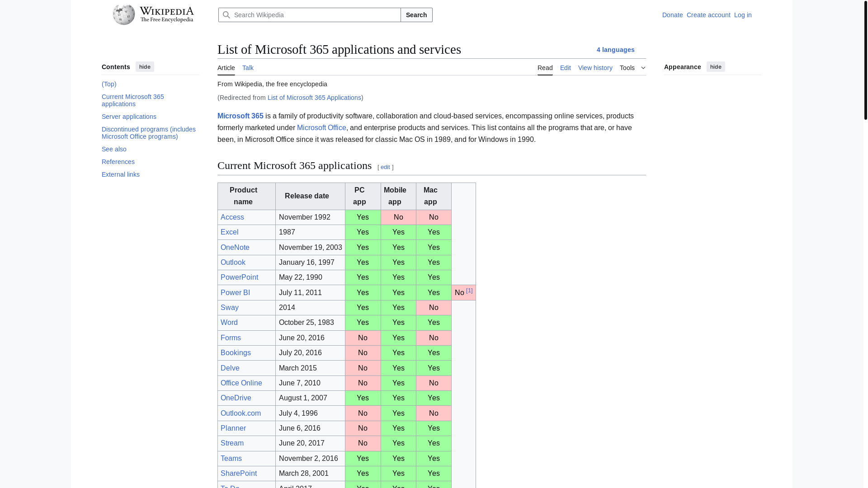Expand the Tools dropdown menu
This screenshot has height=488, width=868.
(x=632, y=68)
